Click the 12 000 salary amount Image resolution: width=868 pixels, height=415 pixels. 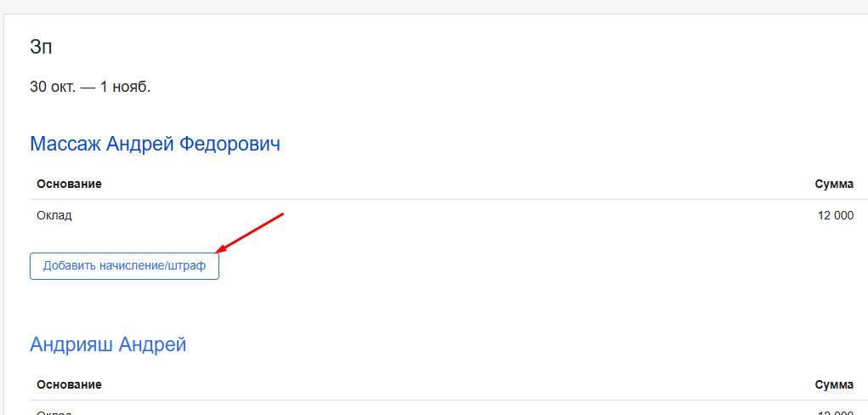tap(835, 216)
